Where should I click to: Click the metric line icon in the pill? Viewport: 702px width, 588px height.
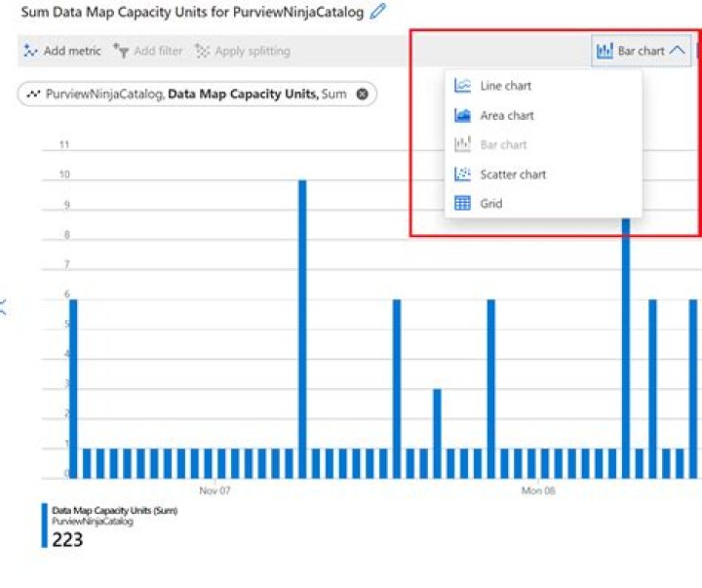(33, 94)
